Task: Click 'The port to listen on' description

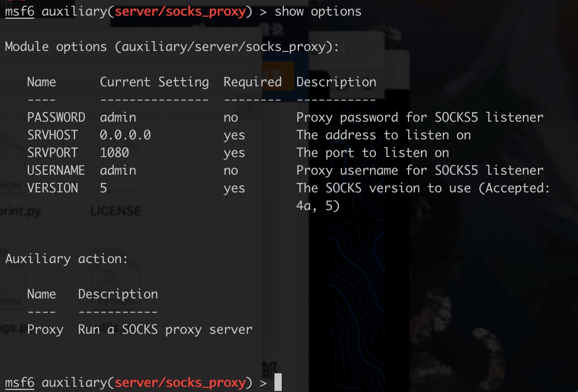Action: pos(373,153)
